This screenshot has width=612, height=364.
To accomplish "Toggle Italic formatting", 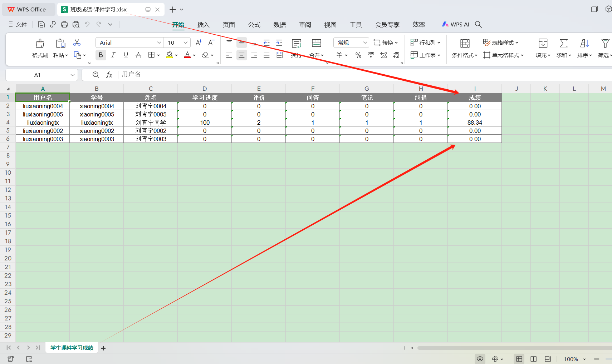I will click(113, 55).
